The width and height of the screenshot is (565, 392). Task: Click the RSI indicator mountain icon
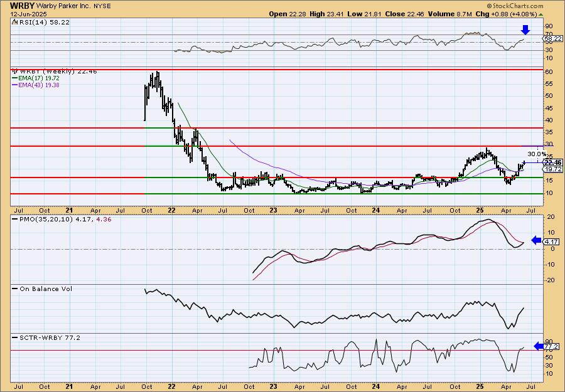[x=14, y=22]
